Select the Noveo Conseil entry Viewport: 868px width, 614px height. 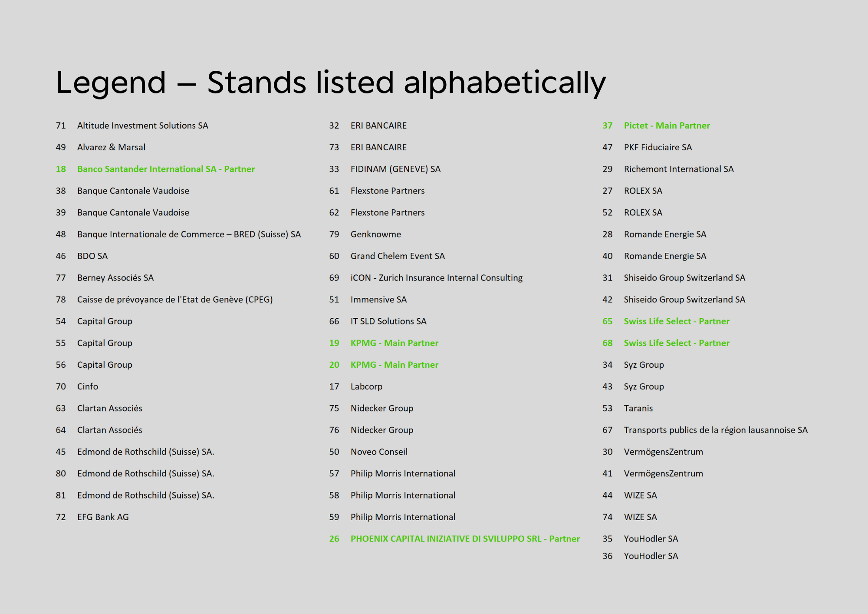coord(379,452)
